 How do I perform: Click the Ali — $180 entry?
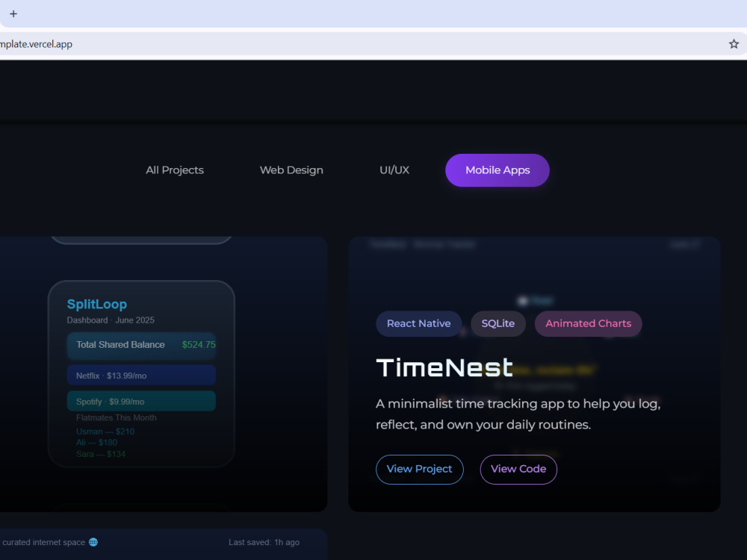96,442
